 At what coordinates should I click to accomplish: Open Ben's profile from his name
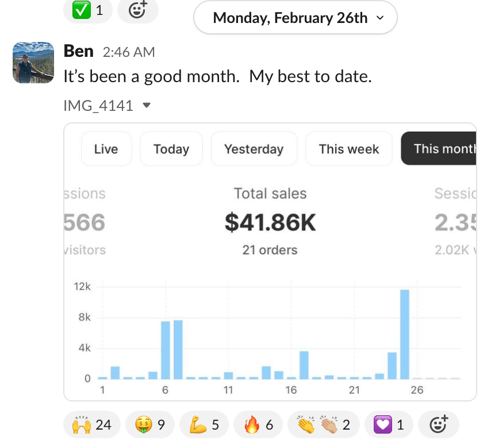click(79, 51)
